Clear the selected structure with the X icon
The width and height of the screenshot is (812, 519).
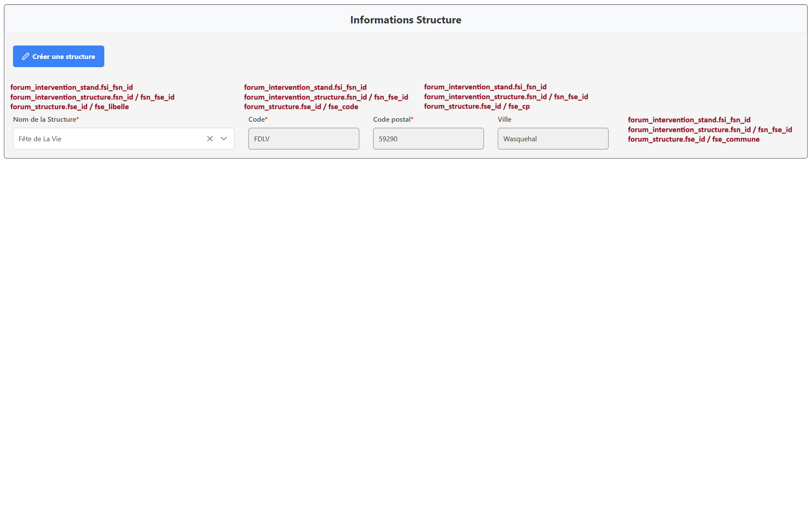[x=210, y=139]
